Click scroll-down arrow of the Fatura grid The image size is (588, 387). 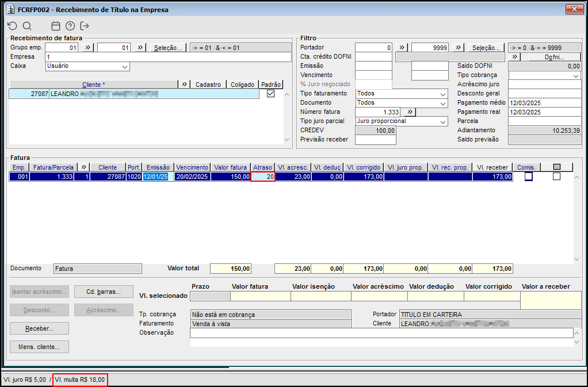click(x=576, y=259)
